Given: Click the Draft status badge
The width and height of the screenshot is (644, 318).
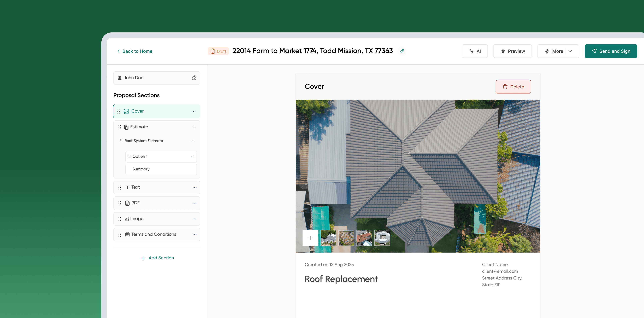Looking at the screenshot, I should pos(218,51).
